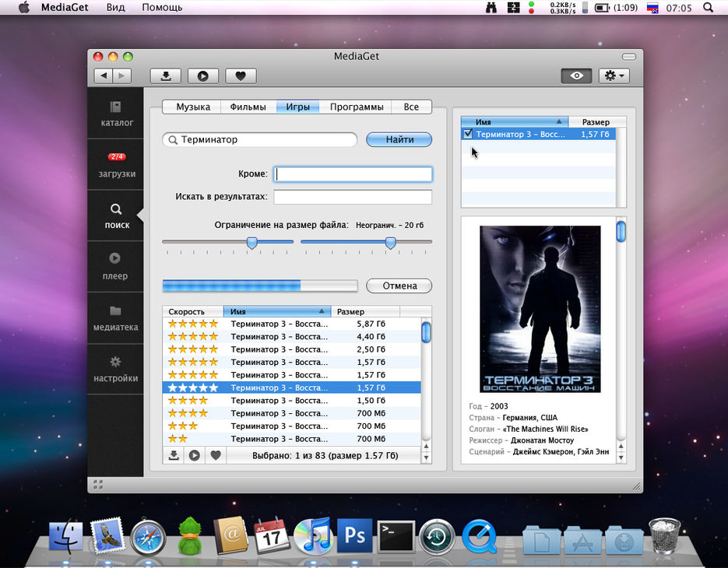Open the MediaGet application menu

pyautogui.click(x=65, y=8)
